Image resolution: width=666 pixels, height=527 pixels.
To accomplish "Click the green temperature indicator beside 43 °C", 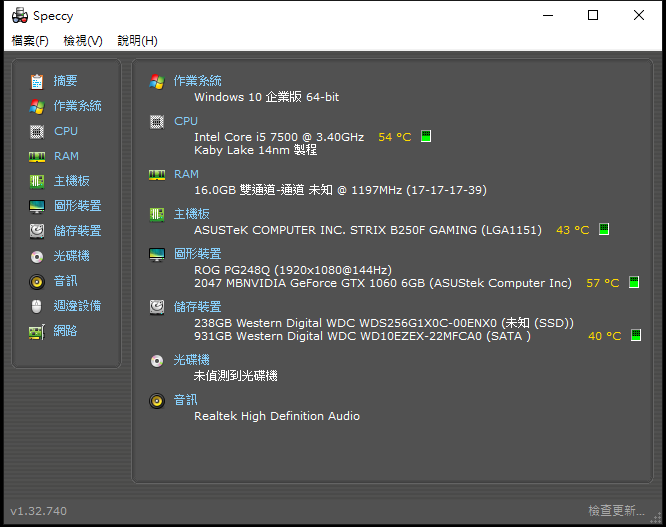I will (604, 229).
